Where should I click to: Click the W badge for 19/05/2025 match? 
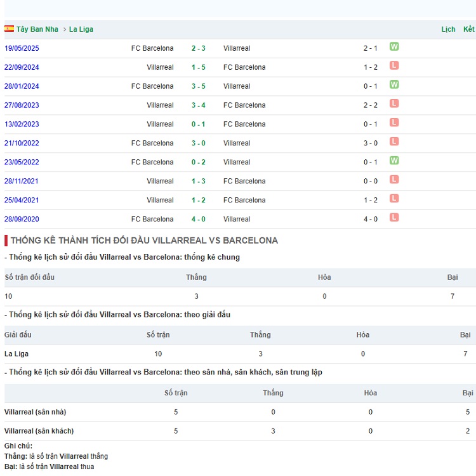[x=394, y=46]
